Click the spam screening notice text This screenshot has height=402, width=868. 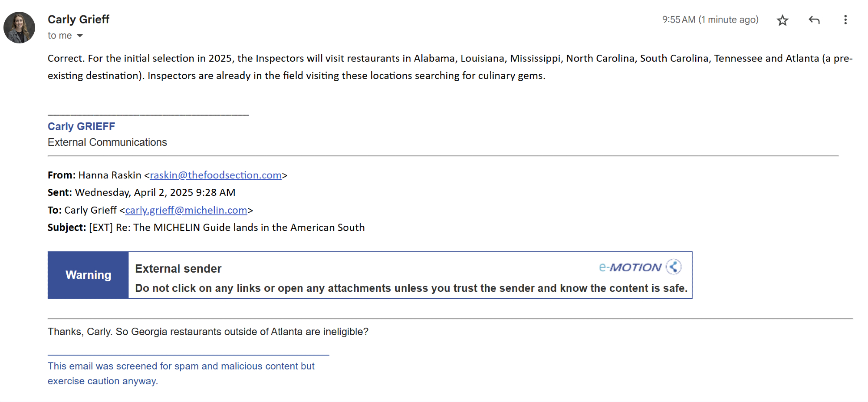tap(181, 373)
